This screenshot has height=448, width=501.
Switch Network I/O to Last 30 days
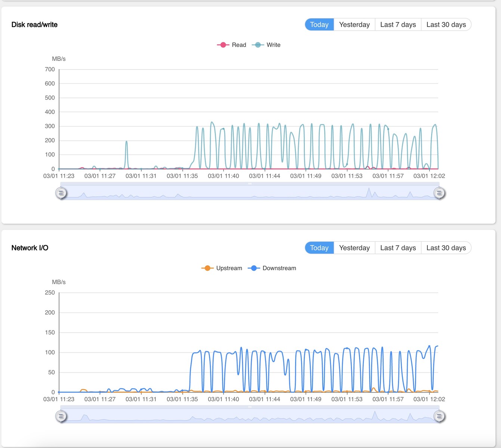point(446,248)
